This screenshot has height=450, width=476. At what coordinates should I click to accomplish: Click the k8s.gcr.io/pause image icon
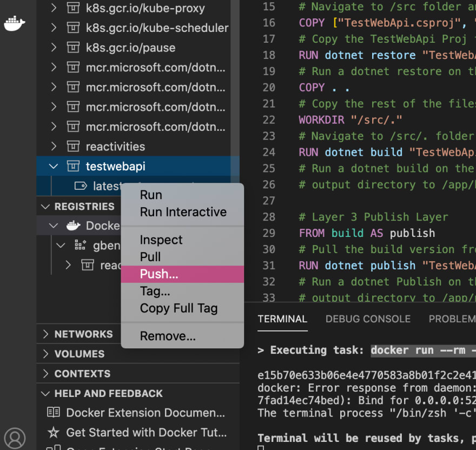pyautogui.click(x=73, y=48)
